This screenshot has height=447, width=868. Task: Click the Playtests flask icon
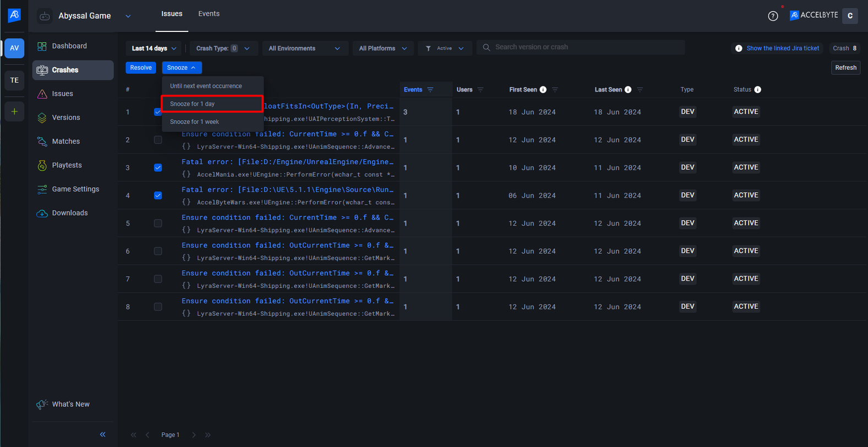[x=42, y=165]
